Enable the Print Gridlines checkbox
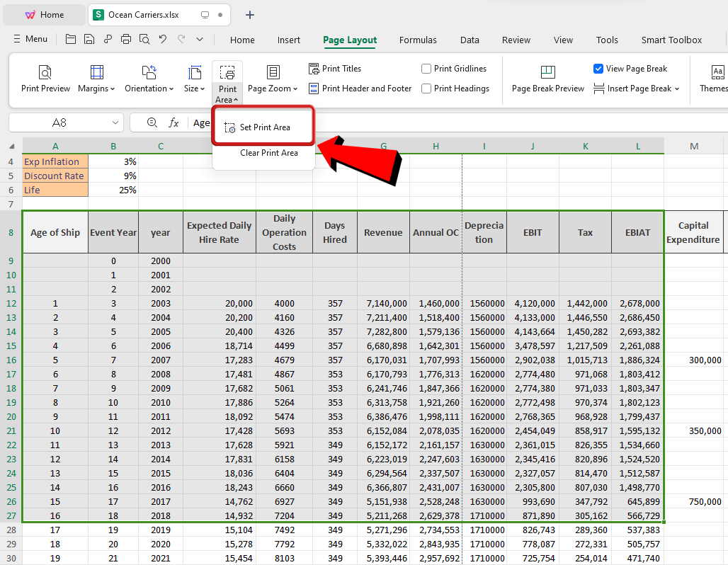 point(426,68)
